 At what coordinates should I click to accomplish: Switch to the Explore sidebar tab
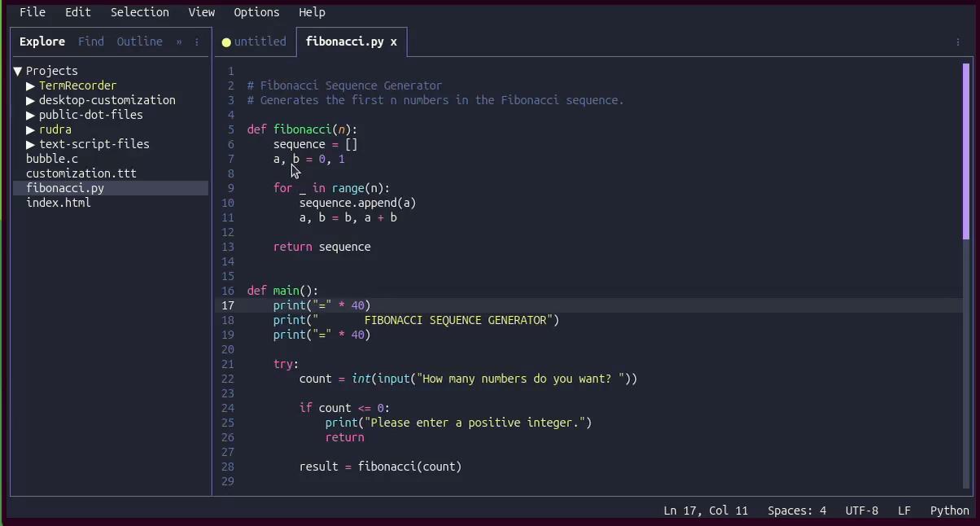click(42, 42)
